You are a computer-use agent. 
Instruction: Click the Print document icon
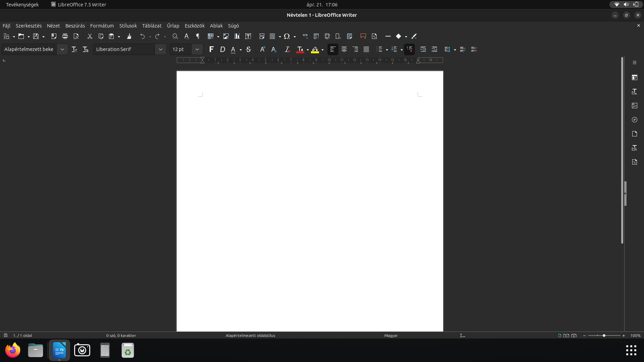point(65,36)
